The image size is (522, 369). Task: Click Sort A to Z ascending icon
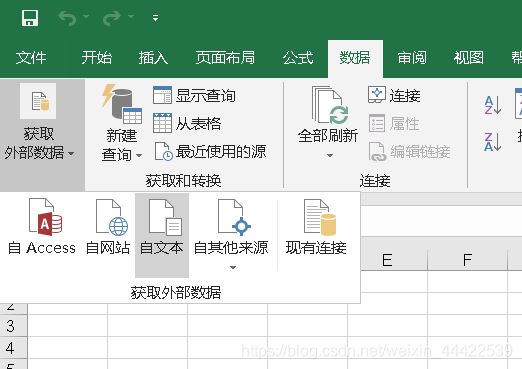[493, 105]
